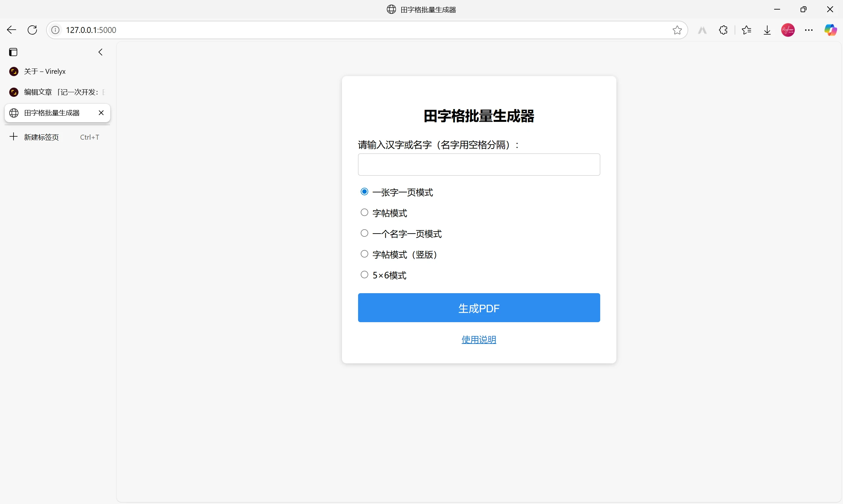
Task: Click the address bar URL 127.0.0.1:5000
Action: click(x=91, y=30)
